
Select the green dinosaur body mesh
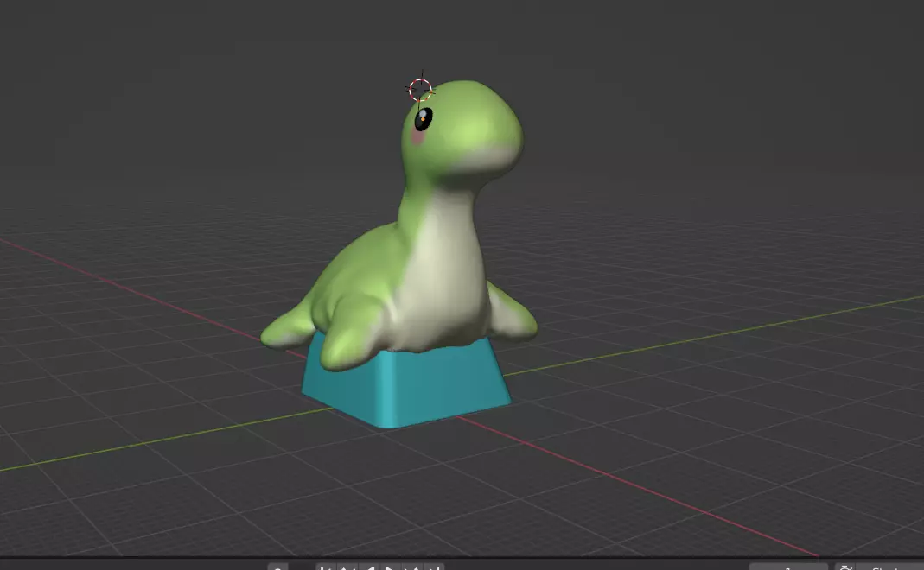[399, 226]
